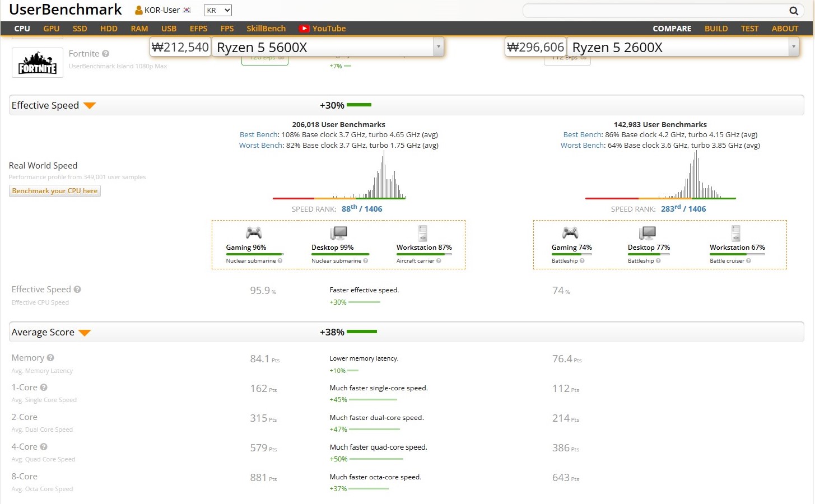Open the CPU navigation tab

[x=22, y=29]
